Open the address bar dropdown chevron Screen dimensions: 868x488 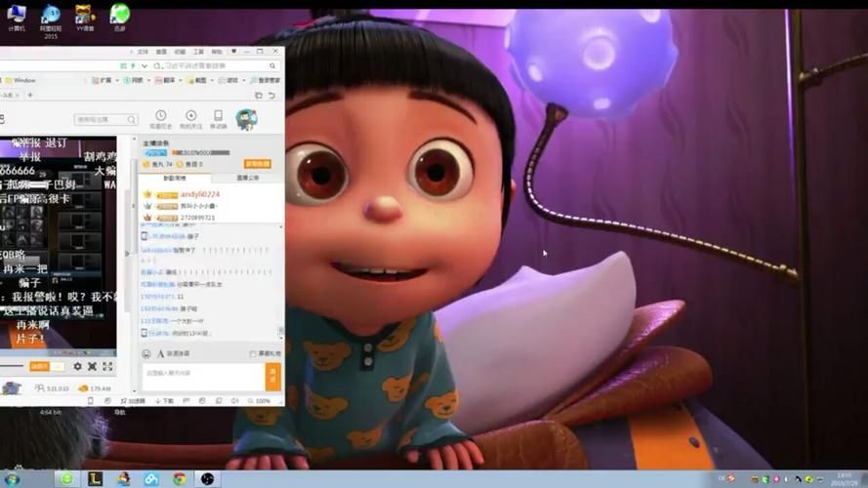(145, 65)
